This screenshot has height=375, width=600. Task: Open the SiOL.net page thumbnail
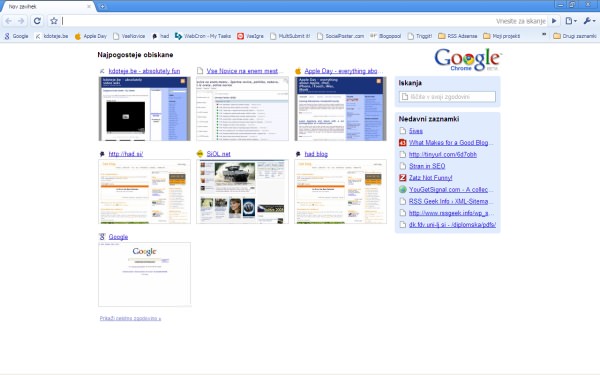tap(242, 192)
